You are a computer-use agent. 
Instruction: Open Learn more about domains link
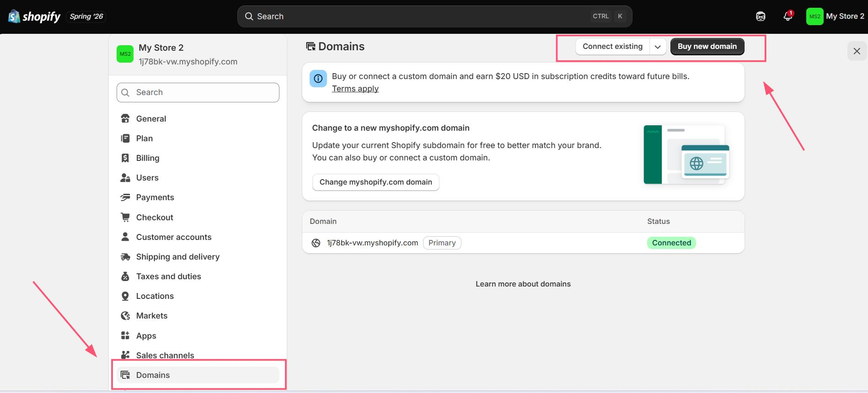523,284
